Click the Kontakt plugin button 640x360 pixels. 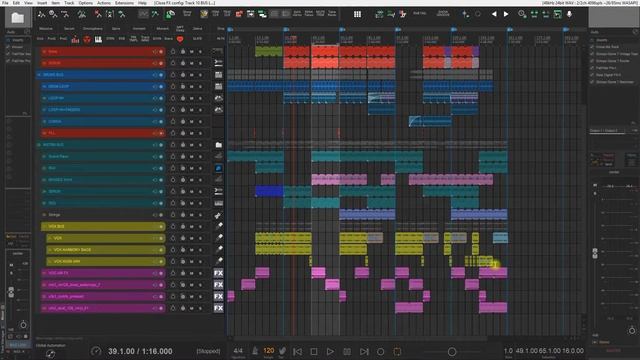pos(139,29)
